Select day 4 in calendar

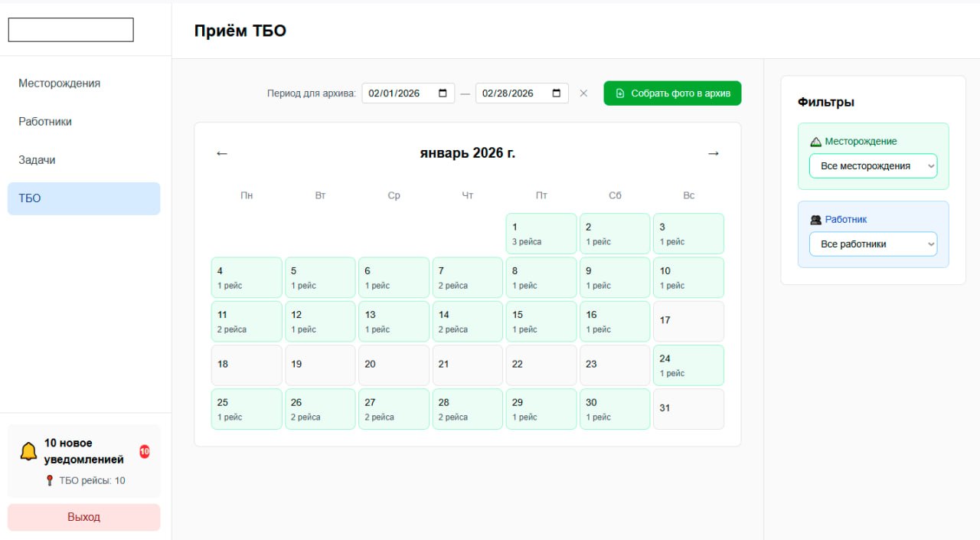click(247, 277)
